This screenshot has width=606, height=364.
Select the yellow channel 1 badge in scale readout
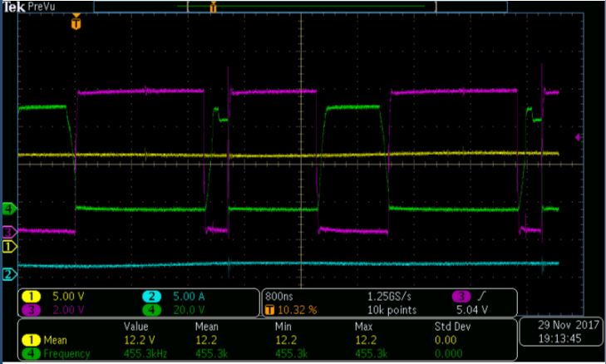point(31,297)
